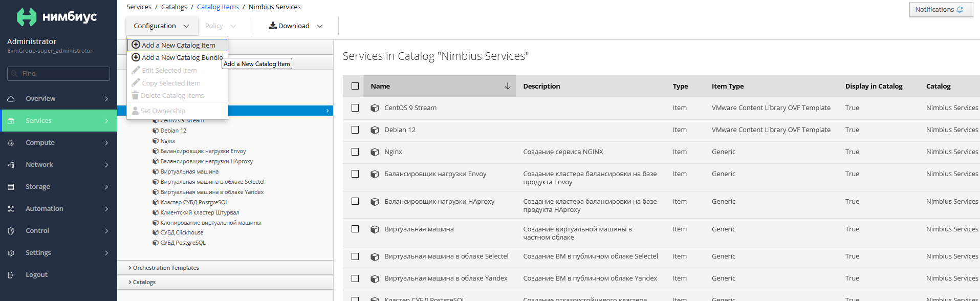
Task: Click the cube icon of Debian 12 table row
Action: coord(375,130)
